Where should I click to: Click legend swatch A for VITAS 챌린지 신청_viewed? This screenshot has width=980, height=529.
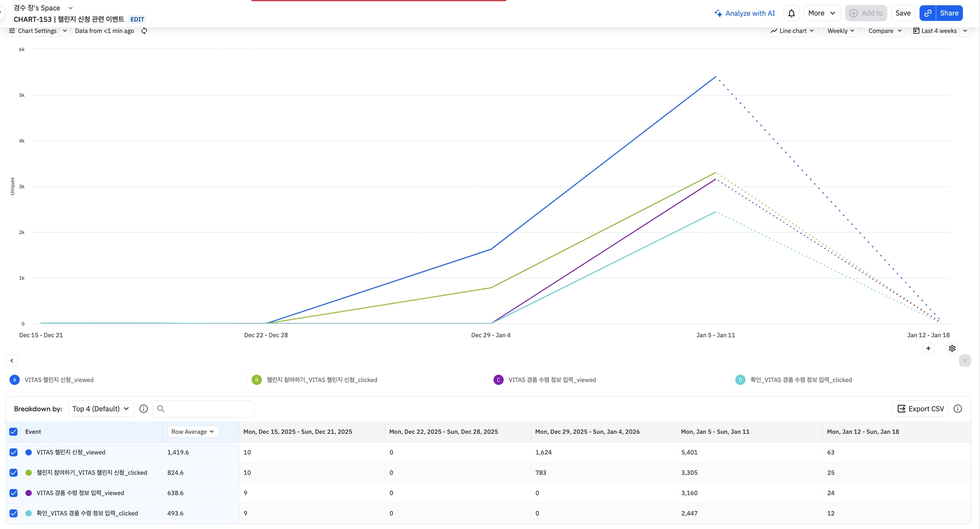(15, 380)
